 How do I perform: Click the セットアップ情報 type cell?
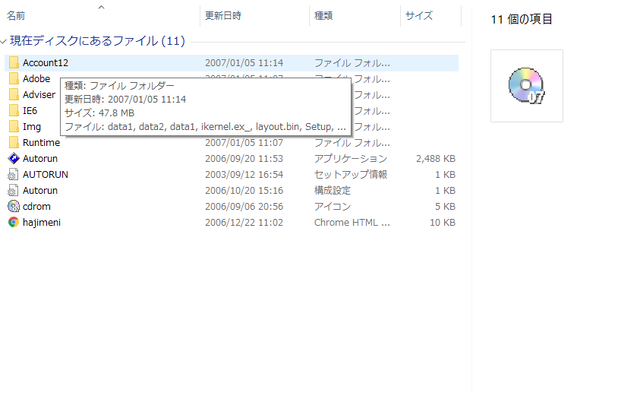pyautogui.click(x=351, y=175)
